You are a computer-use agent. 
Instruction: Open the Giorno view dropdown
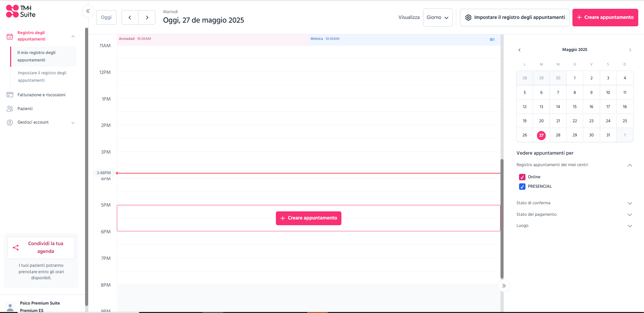437,18
